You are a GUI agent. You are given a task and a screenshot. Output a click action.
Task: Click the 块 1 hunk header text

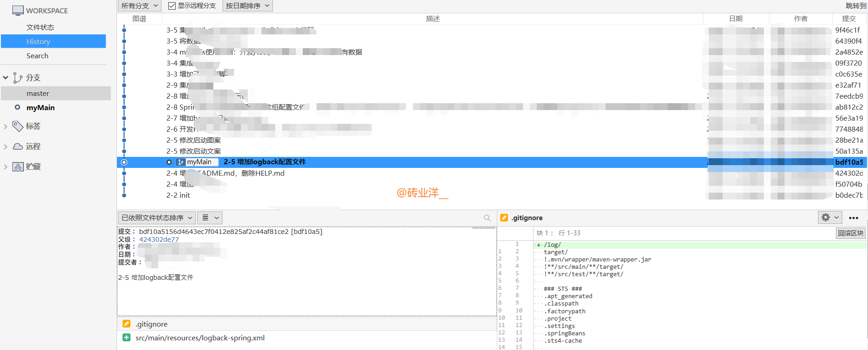pos(558,233)
